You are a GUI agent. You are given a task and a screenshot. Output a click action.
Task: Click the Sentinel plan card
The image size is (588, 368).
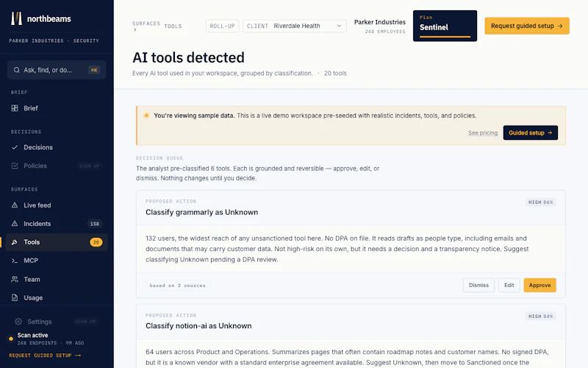(x=445, y=26)
